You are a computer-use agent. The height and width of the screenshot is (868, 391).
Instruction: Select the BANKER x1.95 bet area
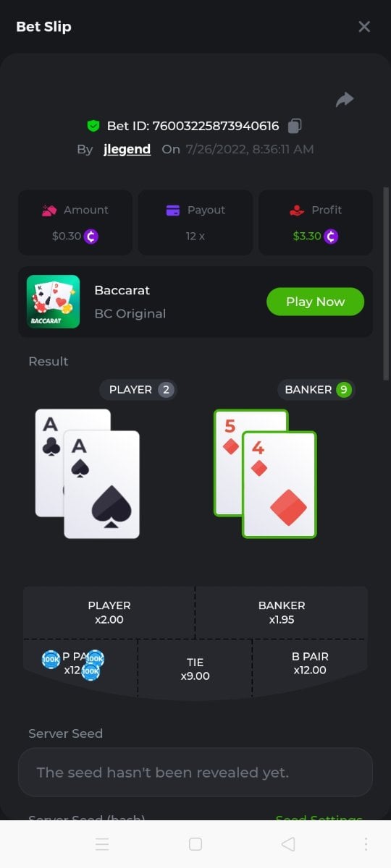[x=282, y=612]
